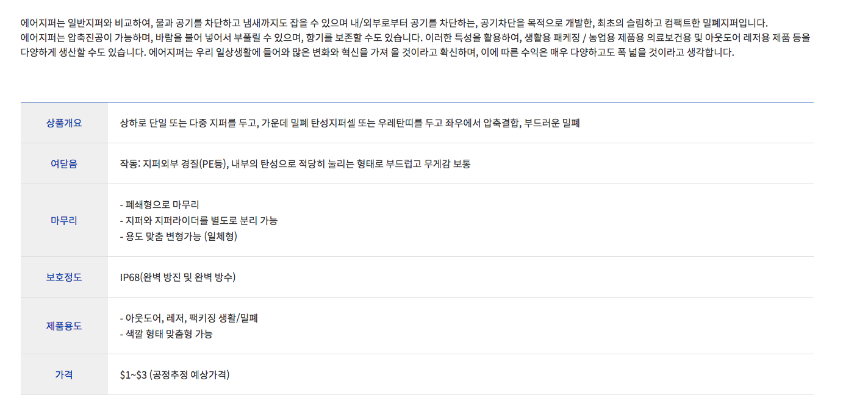Click the 상품개요 description about 압축결합
The height and width of the screenshot is (414, 868).
pos(350,123)
